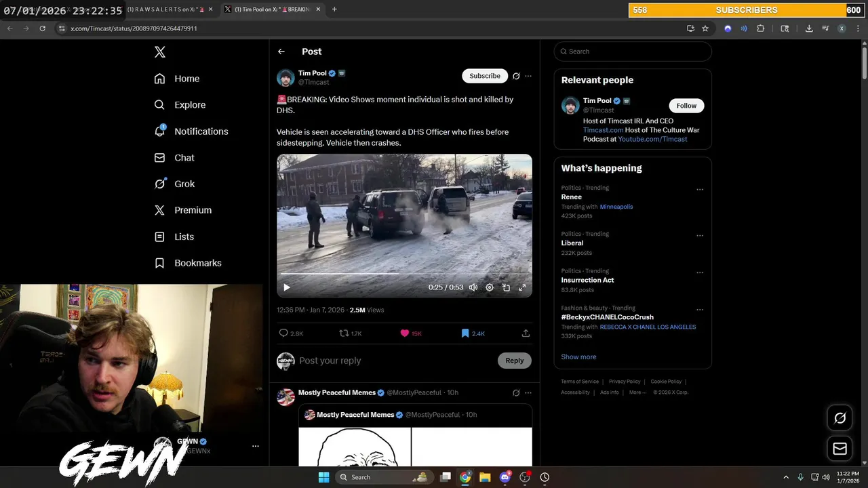Click the X logo in sidebar
Viewport: 868px width, 488px height.
coord(160,52)
